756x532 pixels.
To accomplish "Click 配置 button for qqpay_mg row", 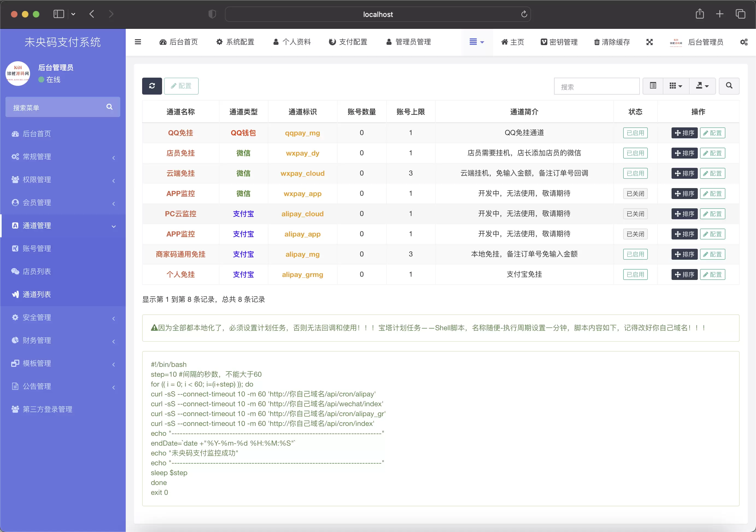I will click(712, 133).
